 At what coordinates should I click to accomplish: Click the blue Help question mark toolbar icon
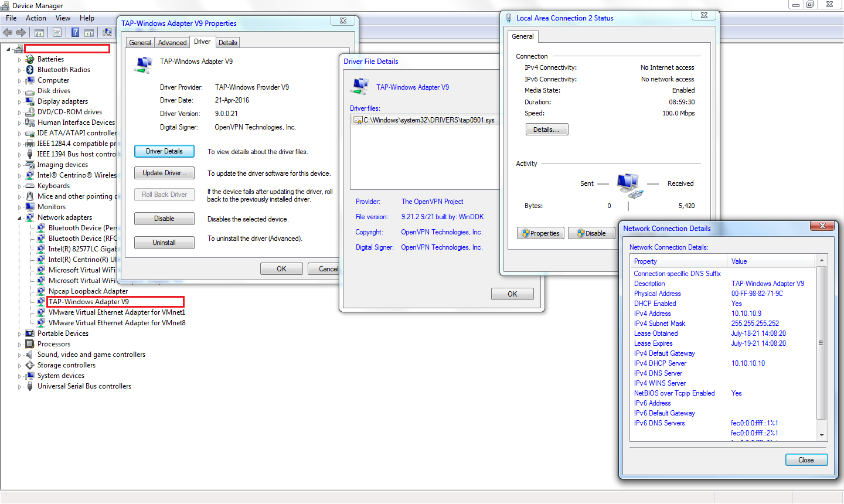(75, 33)
